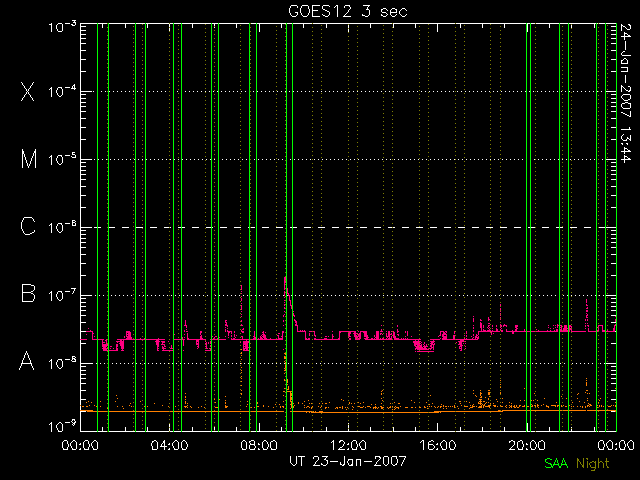The height and width of the screenshot is (480, 640).
Task: Click the 16:00 time axis label
Action: click(x=438, y=445)
